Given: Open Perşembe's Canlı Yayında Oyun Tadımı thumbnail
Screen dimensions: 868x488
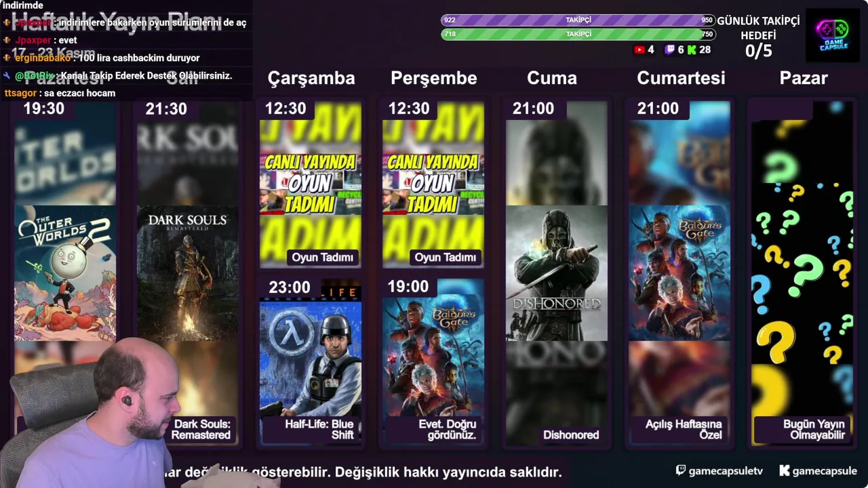Looking at the screenshot, I should (433, 184).
